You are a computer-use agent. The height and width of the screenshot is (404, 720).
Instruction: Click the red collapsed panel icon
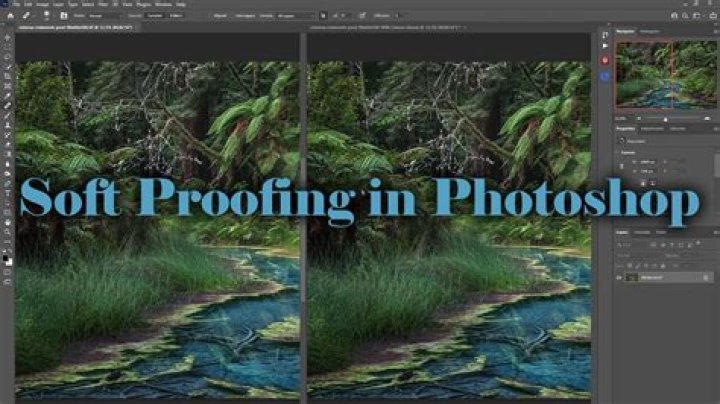point(605,60)
